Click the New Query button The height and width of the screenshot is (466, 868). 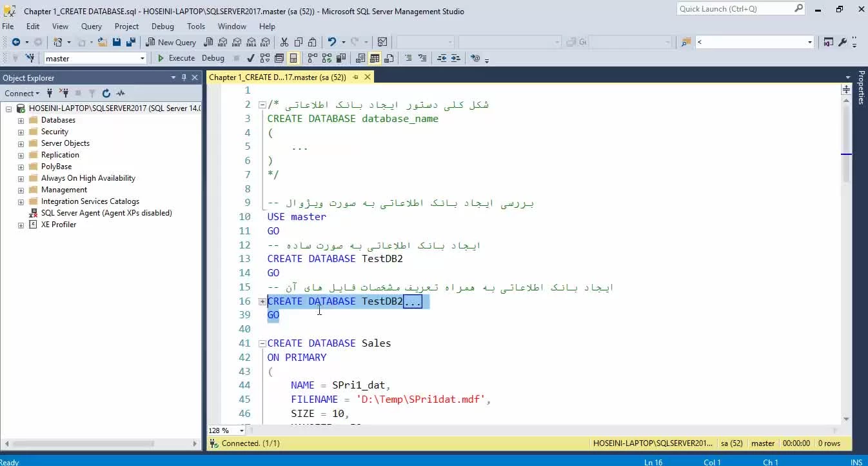(x=172, y=42)
